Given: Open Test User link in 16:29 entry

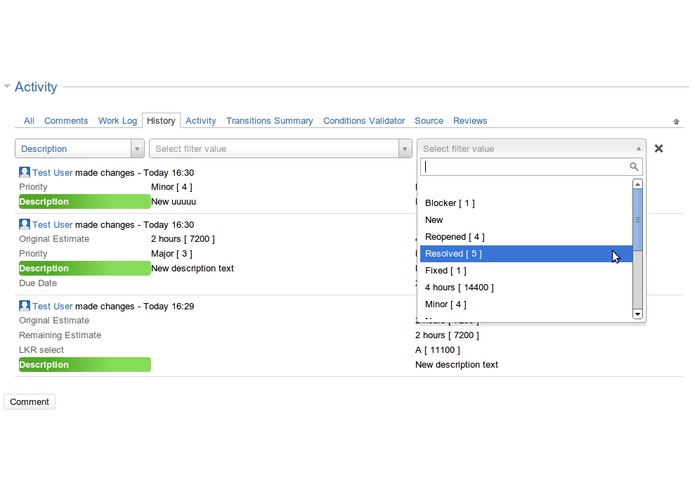Looking at the screenshot, I should (x=52, y=306).
